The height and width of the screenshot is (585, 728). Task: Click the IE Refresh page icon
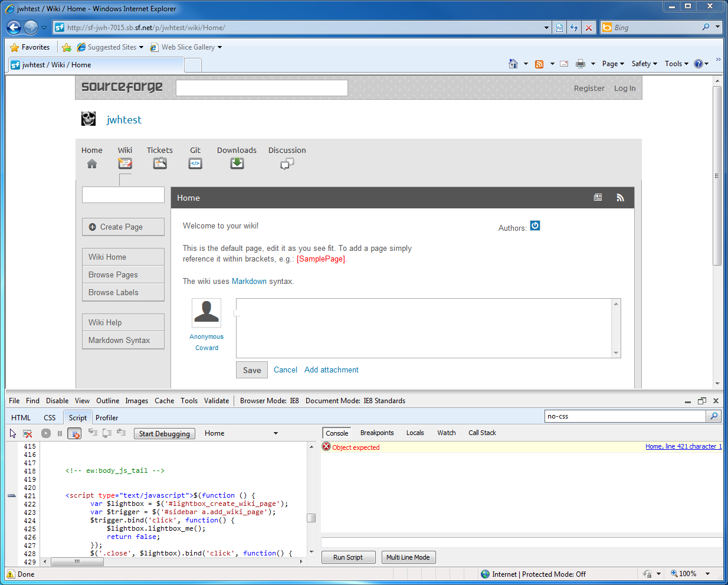[574, 27]
